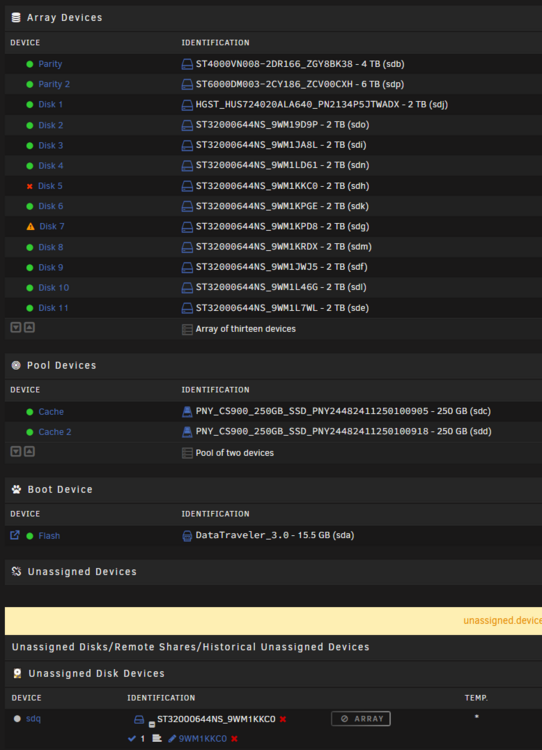542x750 pixels.
Task: Open the Cache pool device link
Action: pos(51,412)
